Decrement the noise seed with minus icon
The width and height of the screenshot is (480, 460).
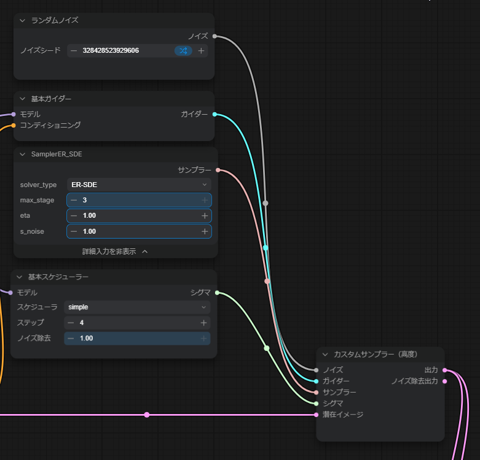[x=74, y=51]
